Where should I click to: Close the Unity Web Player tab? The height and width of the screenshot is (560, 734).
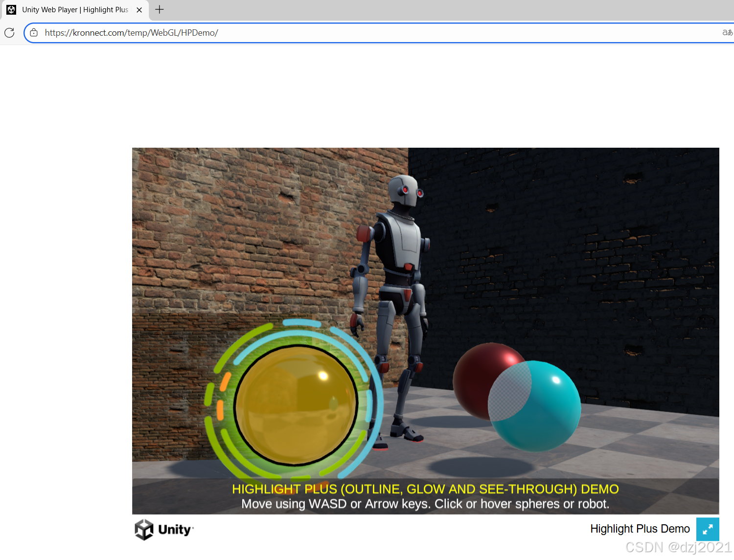click(x=139, y=9)
